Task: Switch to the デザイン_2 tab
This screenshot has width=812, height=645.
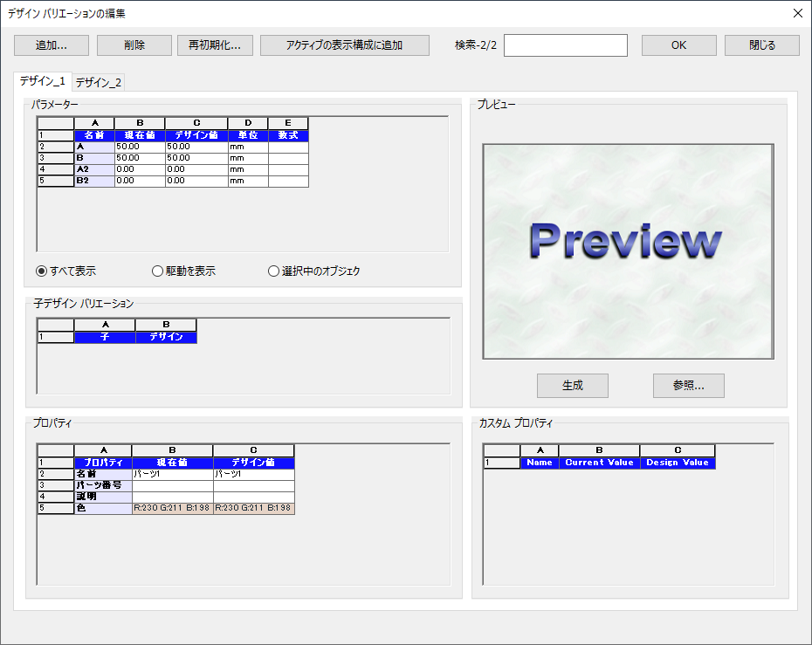Action: (x=99, y=83)
